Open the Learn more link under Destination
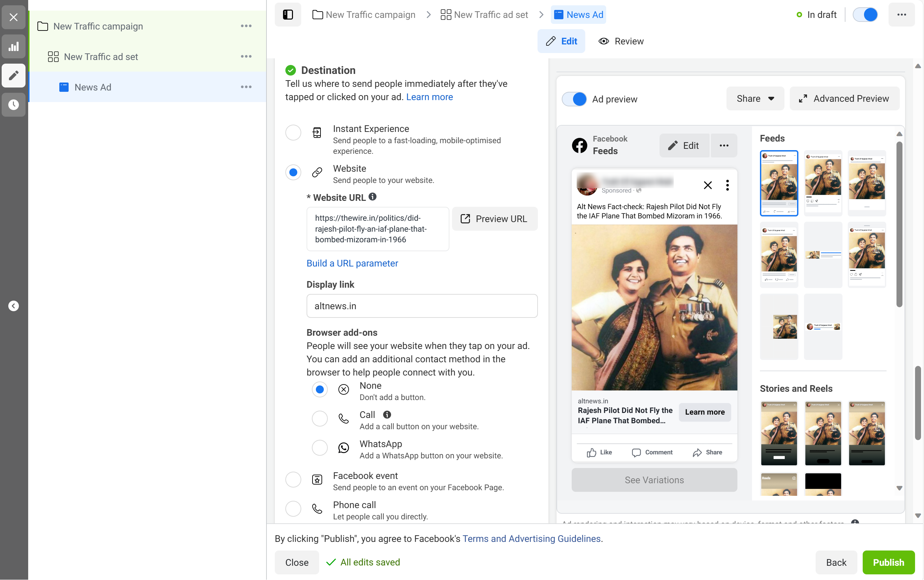 click(x=430, y=97)
